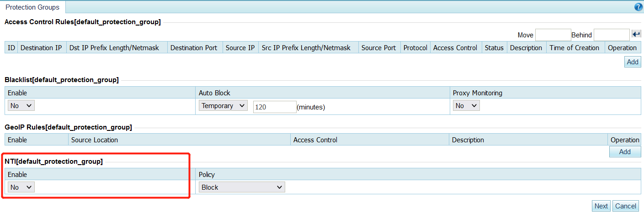
Task: Expand the Auto Block Temporary dropdown
Action: click(x=224, y=106)
